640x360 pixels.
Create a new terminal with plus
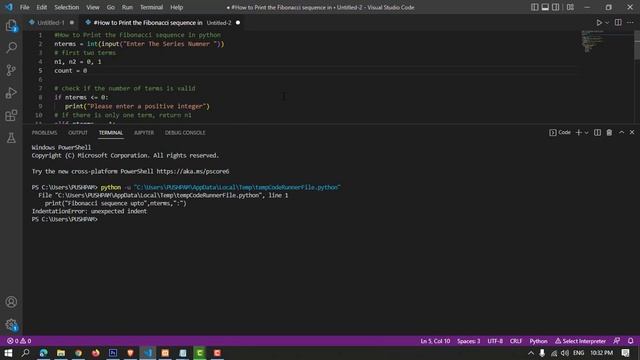(578, 133)
